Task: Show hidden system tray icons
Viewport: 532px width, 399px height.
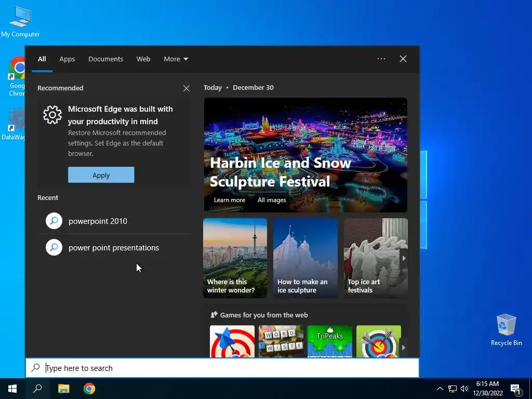Action: point(440,389)
